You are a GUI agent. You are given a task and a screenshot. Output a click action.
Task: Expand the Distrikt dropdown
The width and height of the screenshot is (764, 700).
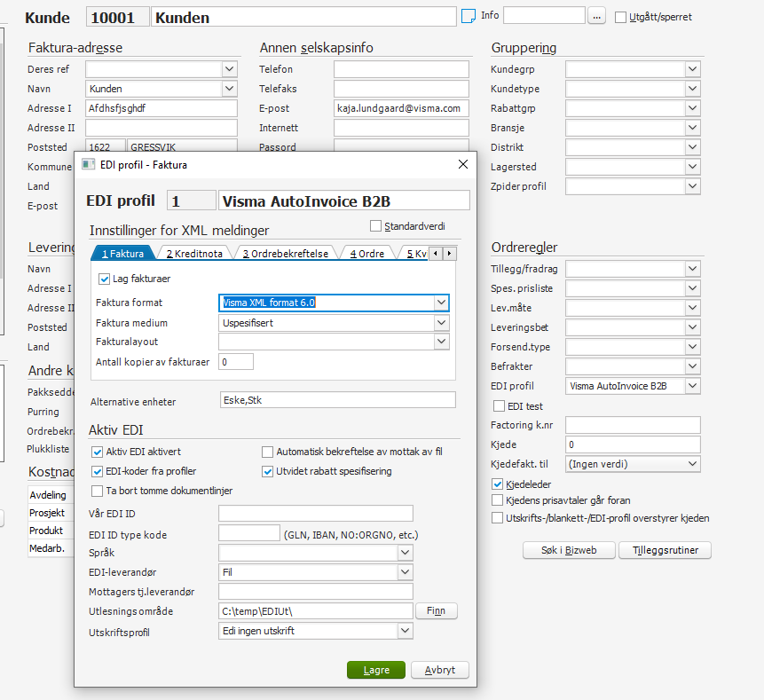pyautogui.click(x=692, y=147)
